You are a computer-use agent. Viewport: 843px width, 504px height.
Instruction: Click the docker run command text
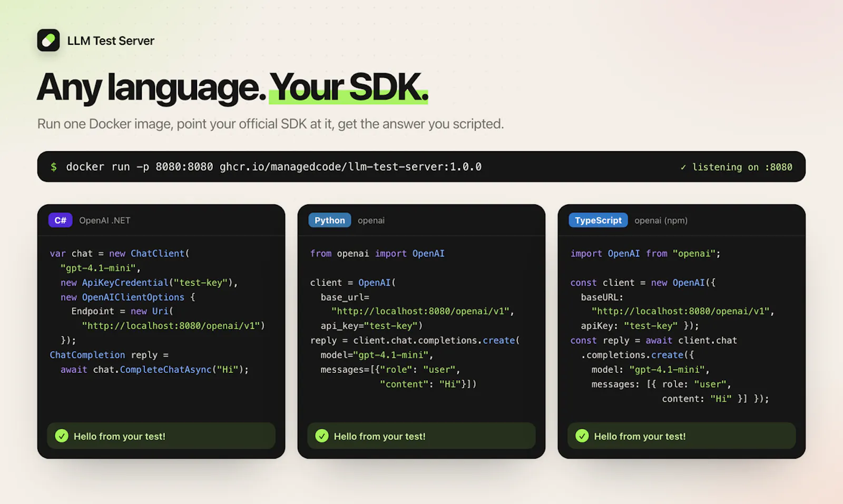273,167
